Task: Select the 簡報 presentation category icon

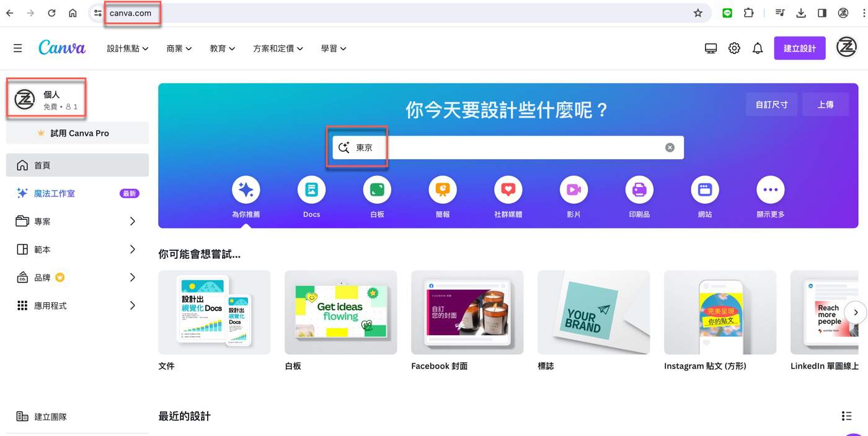Action: tap(443, 190)
